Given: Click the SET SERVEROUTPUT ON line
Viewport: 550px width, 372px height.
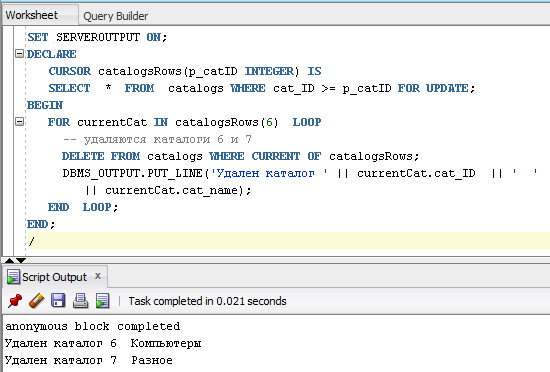Looking at the screenshot, I should 98,37.
